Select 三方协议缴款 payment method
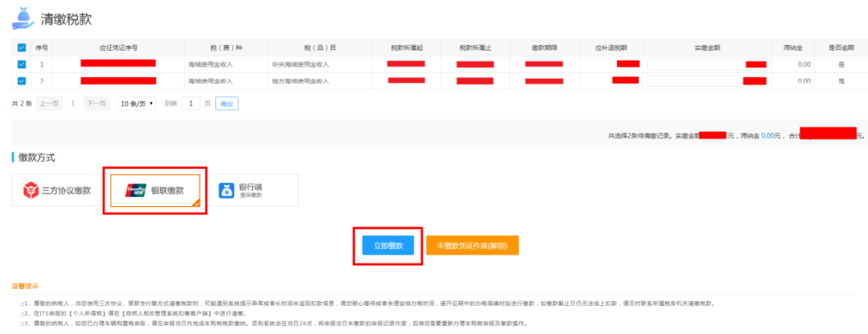The image size is (868, 334). pos(55,191)
